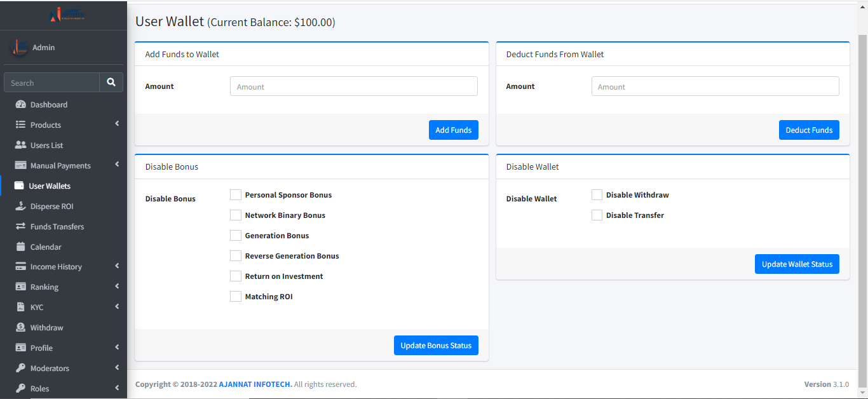Click the Calendar icon in sidebar
The width and height of the screenshot is (868, 399).
(x=20, y=247)
